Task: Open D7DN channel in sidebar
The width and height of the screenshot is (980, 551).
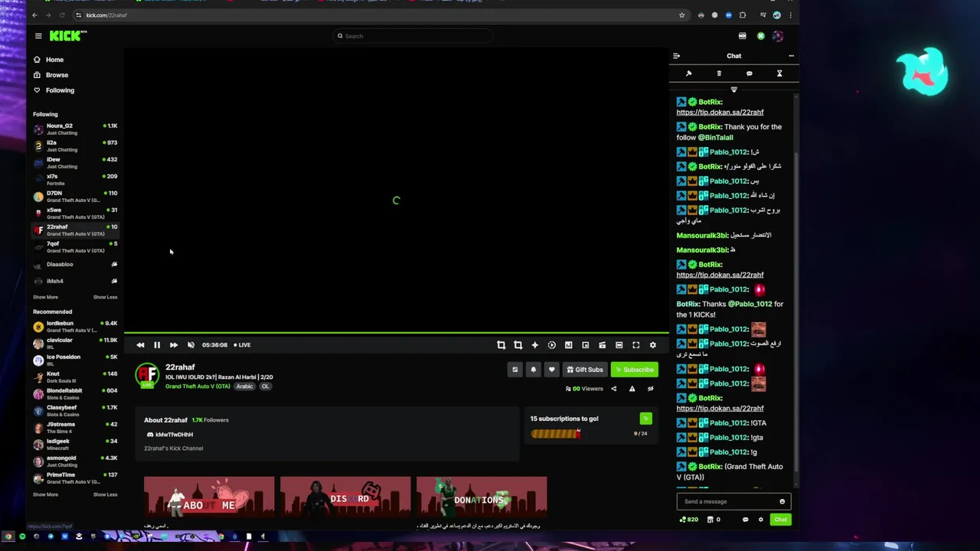Action: [x=75, y=196]
